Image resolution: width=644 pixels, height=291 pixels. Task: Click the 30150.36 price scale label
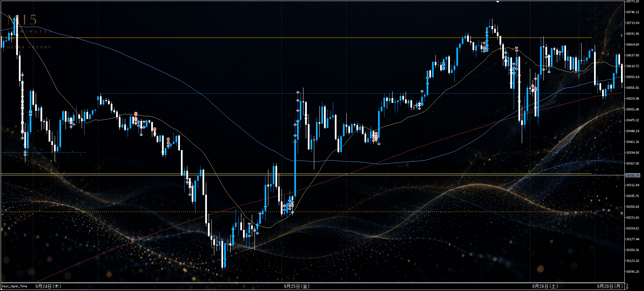tap(633, 250)
